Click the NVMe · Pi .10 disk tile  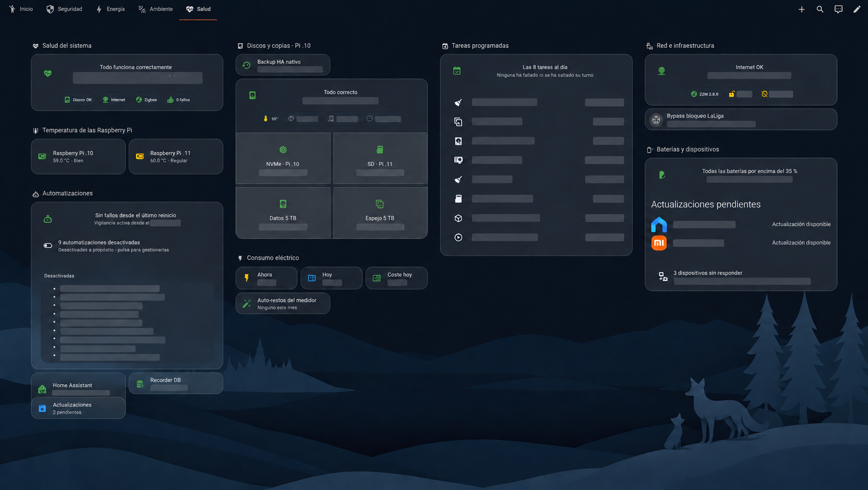tap(283, 158)
